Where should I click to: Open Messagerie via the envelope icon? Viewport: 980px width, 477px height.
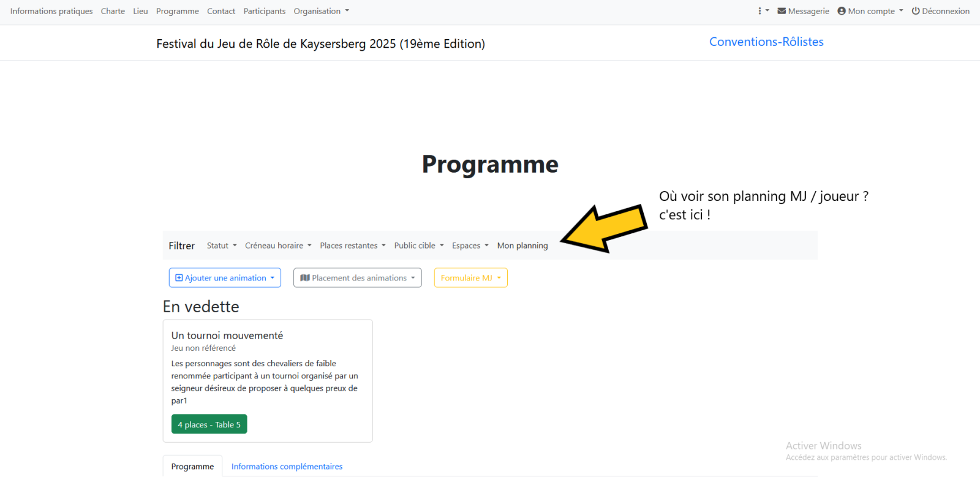782,11
